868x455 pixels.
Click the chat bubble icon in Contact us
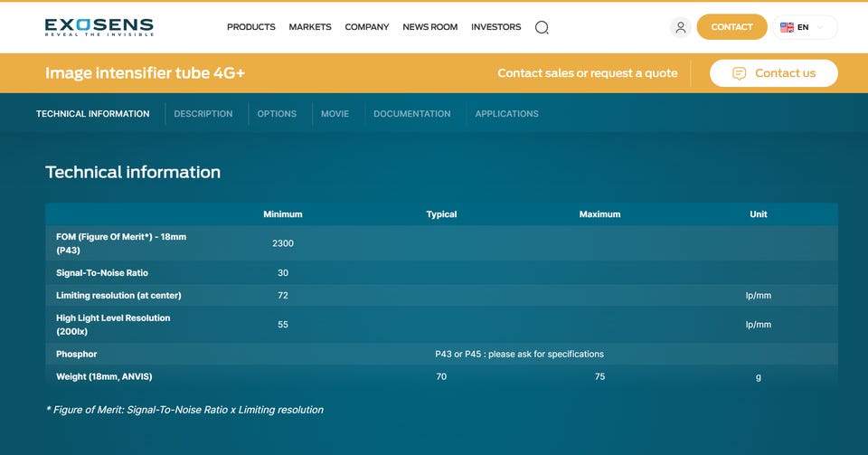pos(739,73)
